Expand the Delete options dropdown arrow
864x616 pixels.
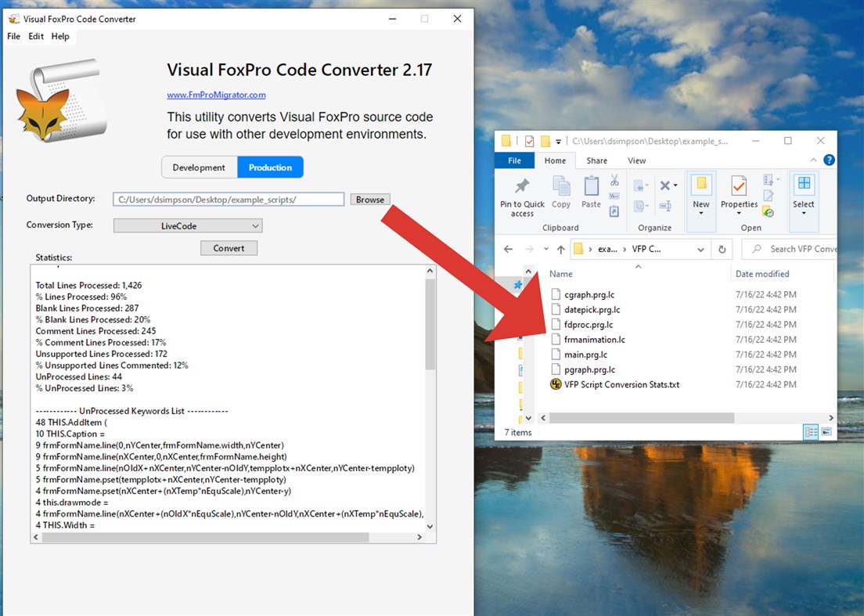coord(675,186)
